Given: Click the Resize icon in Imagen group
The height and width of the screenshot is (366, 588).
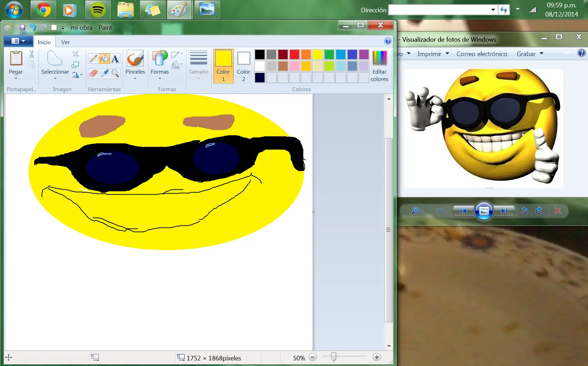Looking at the screenshot, I should pos(75,65).
